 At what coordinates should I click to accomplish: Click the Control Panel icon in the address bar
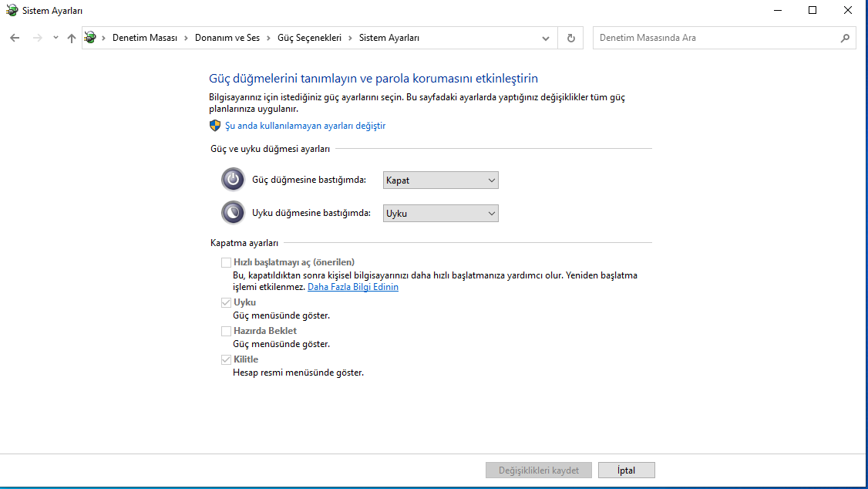point(90,38)
